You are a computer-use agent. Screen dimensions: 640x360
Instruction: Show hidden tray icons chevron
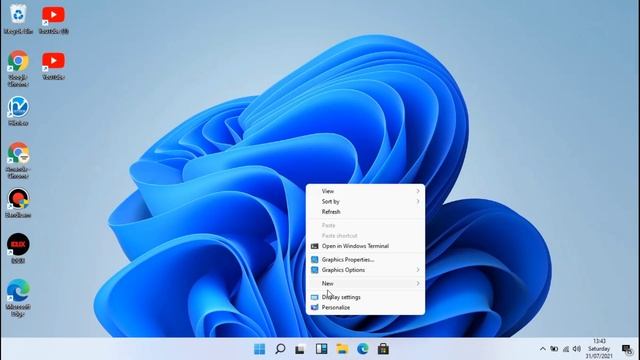(542, 349)
